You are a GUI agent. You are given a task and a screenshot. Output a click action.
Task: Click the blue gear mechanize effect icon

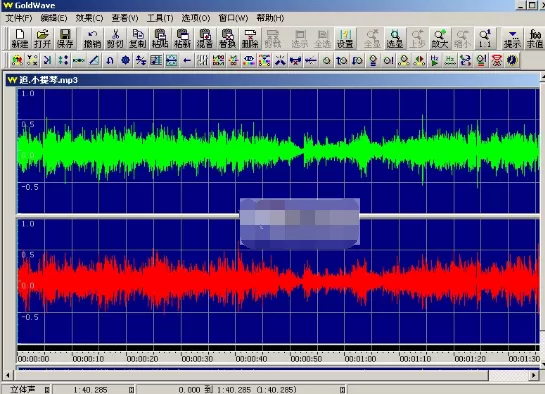coord(125,60)
